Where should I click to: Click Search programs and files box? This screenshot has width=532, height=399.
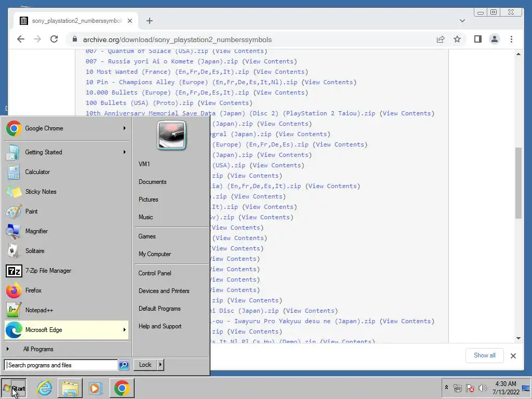61,365
